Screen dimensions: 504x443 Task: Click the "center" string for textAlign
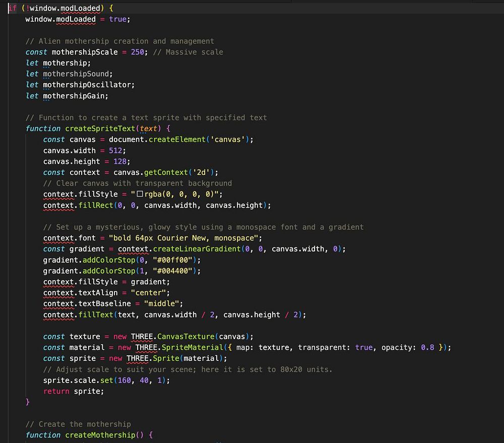tap(148, 292)
